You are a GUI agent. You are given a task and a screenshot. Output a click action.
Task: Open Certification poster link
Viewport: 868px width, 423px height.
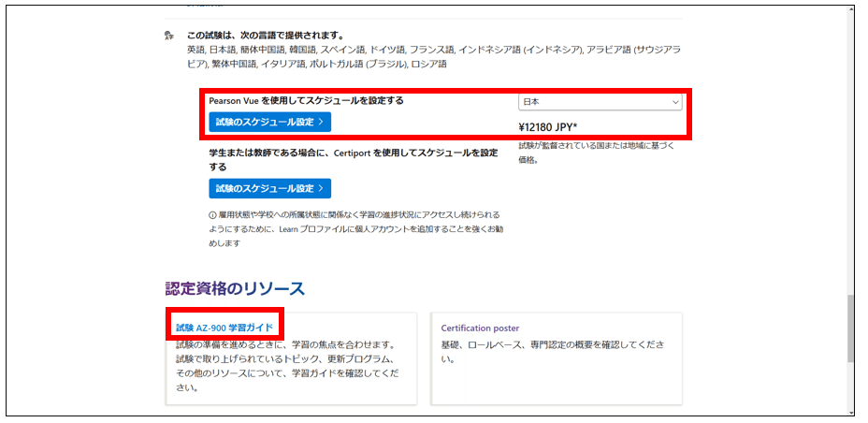click(480, 328)
